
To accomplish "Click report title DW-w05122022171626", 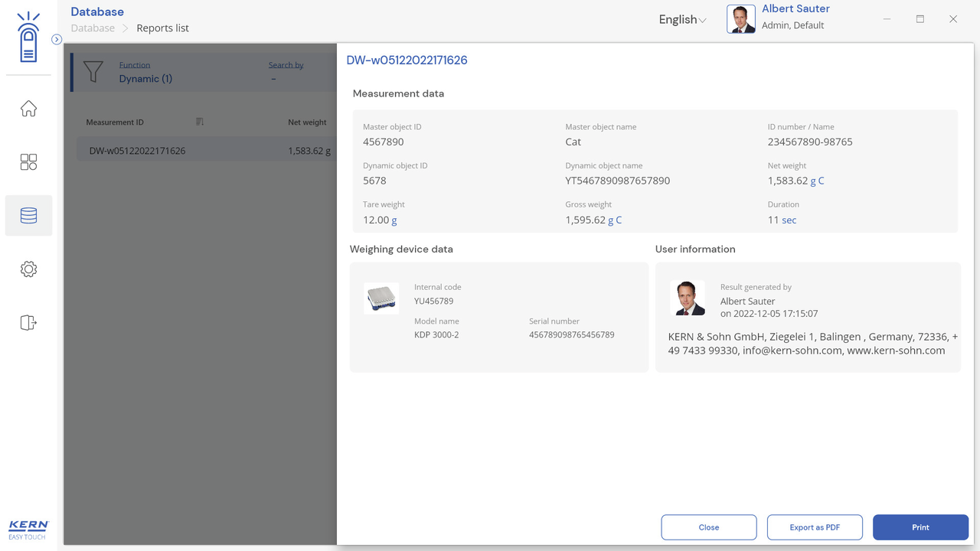I will [407, 60].
